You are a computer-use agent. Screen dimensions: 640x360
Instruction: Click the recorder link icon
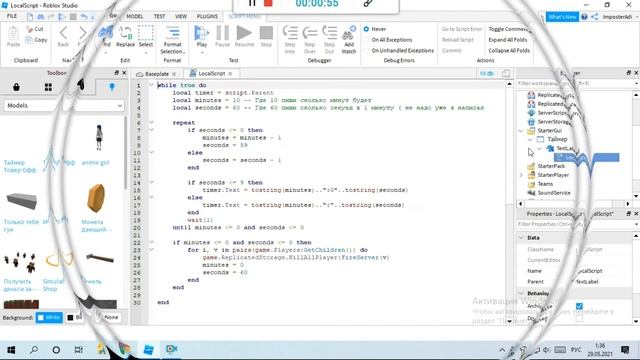point(368,3)
